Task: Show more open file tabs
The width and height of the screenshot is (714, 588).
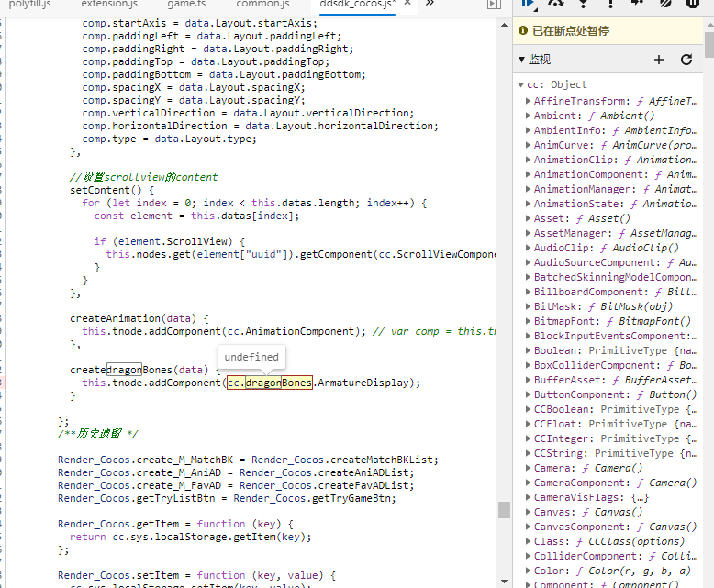Action: (430, 3)
